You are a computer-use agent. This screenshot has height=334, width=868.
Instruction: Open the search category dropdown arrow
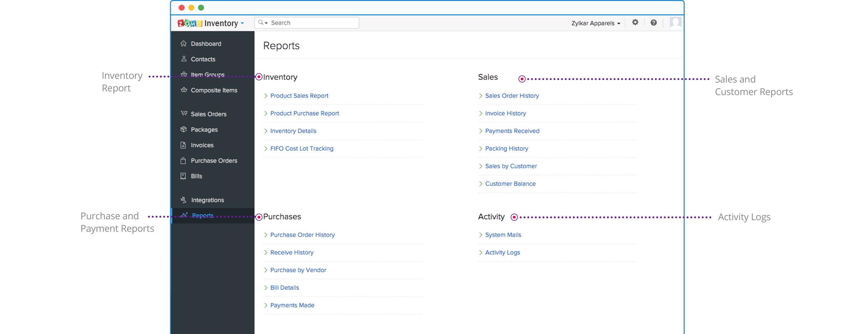[266, 22]
